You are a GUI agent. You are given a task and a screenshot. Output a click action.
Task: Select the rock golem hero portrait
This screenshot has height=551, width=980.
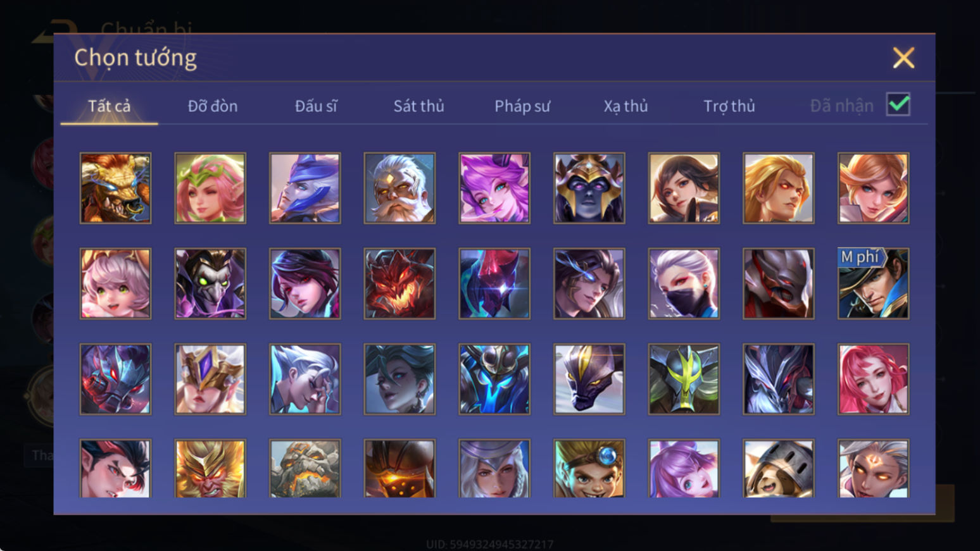305,469
